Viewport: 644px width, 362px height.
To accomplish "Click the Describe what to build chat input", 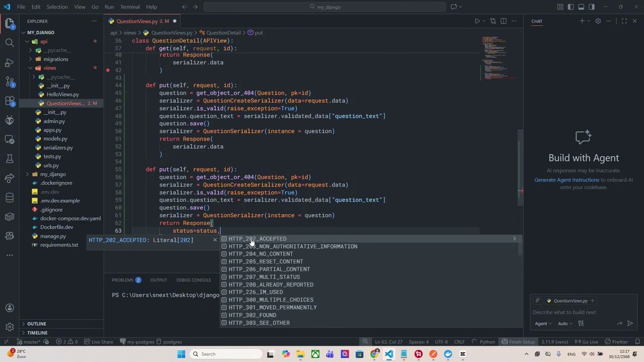I will click(584, 312).
